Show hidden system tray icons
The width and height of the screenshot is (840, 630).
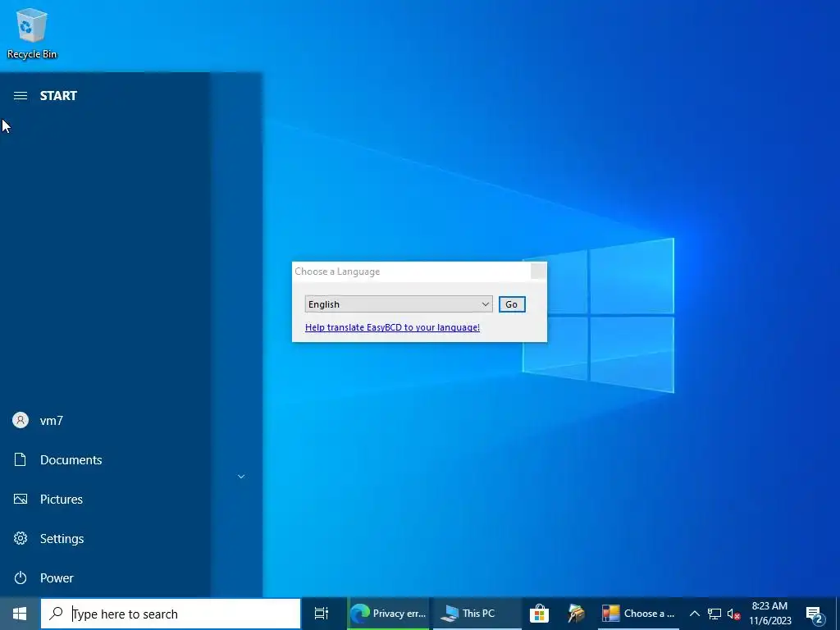click(x=694, y=614)
